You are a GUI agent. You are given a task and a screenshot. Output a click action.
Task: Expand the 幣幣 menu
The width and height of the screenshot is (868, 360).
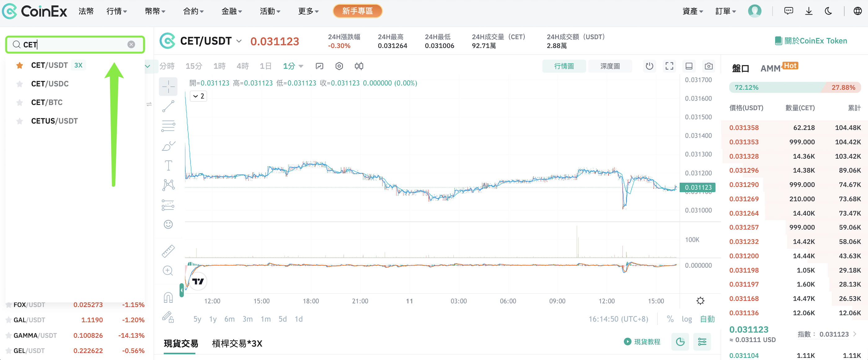[x=155, y=11]
